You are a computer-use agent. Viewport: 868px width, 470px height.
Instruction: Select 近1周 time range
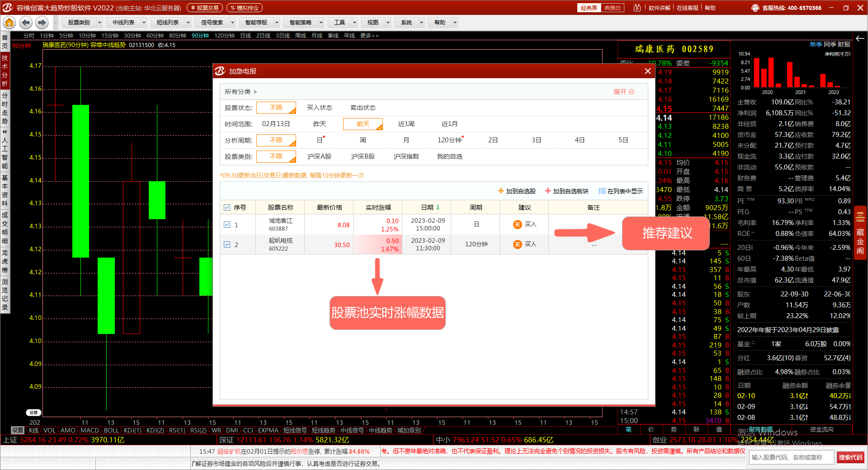(406, 124)
